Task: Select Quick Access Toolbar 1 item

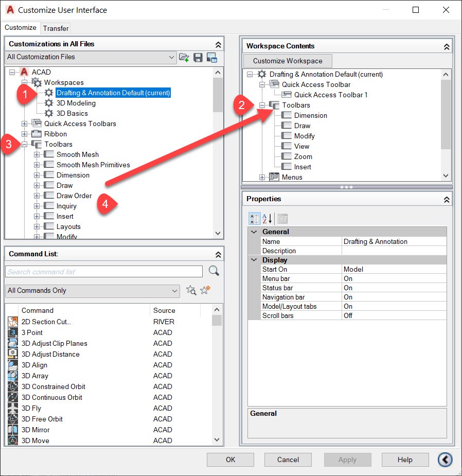Action: 331,95
